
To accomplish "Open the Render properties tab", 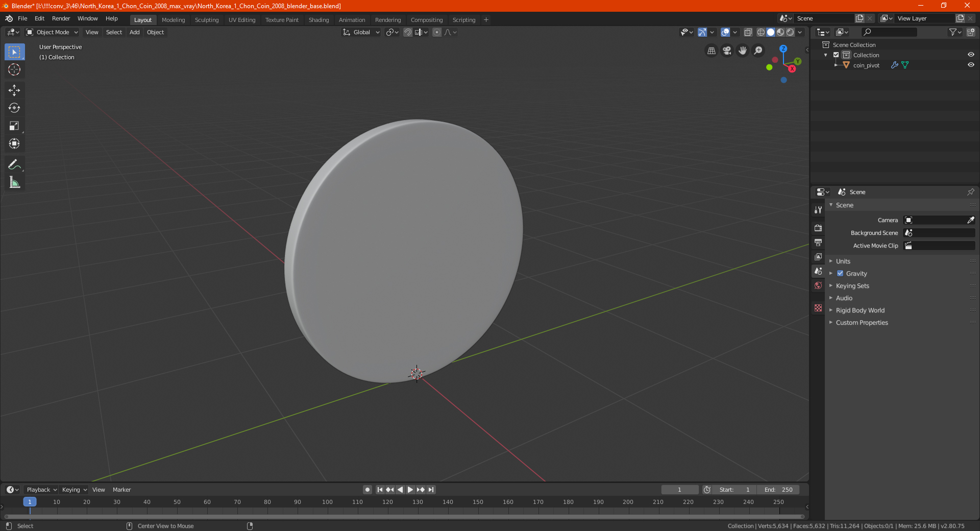I will (818, 228).
